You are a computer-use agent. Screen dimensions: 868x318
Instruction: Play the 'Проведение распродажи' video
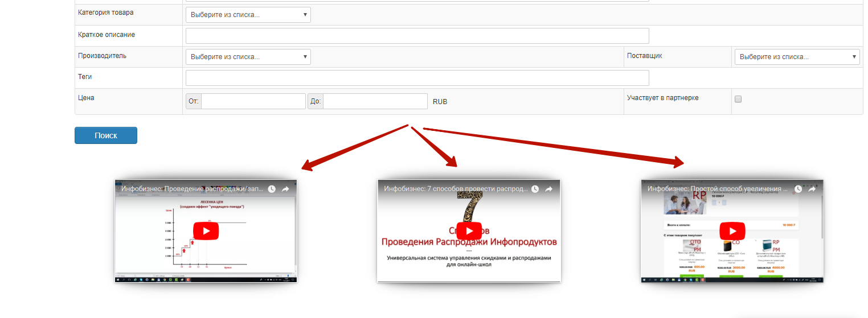pyautogui.click(x=206, y=231)
